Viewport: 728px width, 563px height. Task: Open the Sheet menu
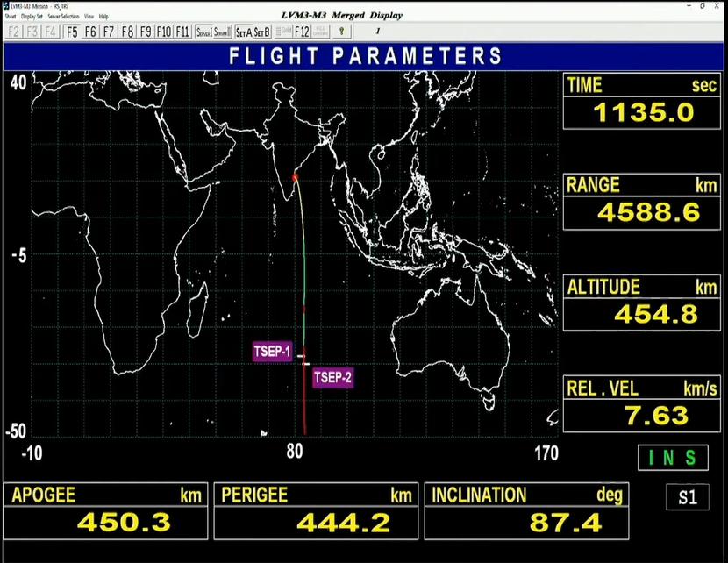[x=10, y=16]
